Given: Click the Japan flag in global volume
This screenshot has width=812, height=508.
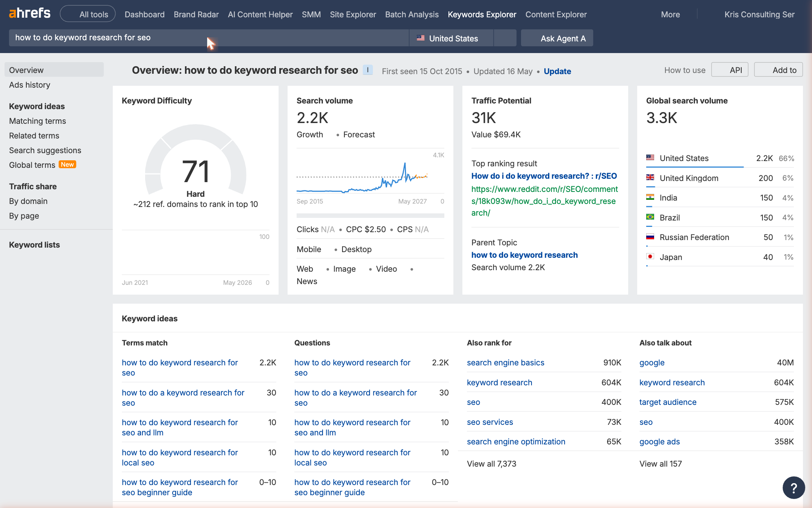Looking at the screenshot, I should point(650,257).
